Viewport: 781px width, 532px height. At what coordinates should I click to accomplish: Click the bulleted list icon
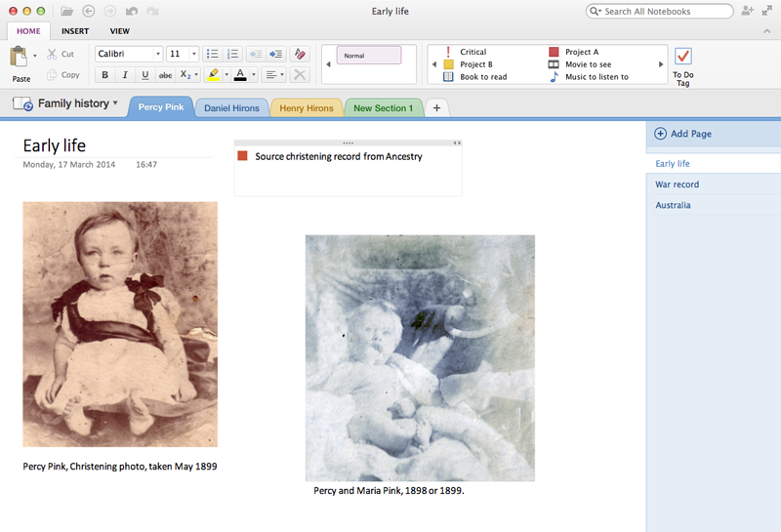[x=213, y=54]
